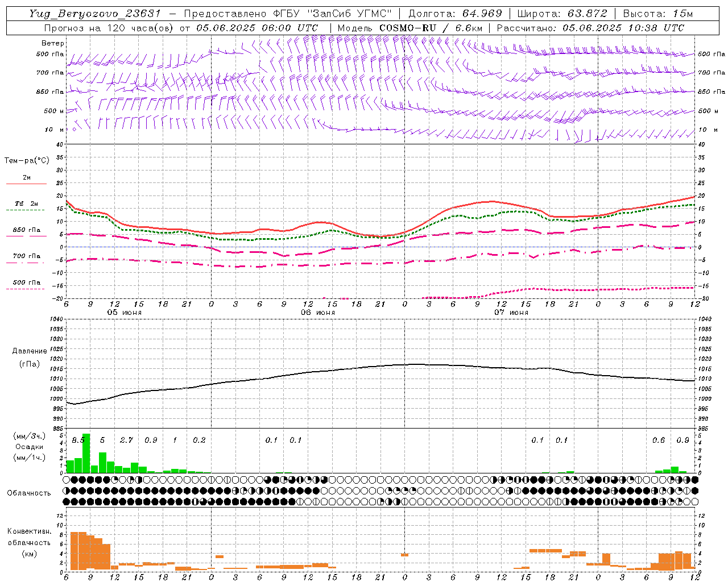Click the elevation text 'Высота: 15м'

pos(658,14)
